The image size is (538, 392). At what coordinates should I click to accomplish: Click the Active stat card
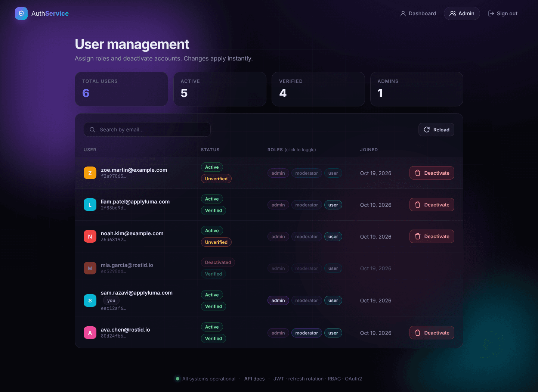220,89
